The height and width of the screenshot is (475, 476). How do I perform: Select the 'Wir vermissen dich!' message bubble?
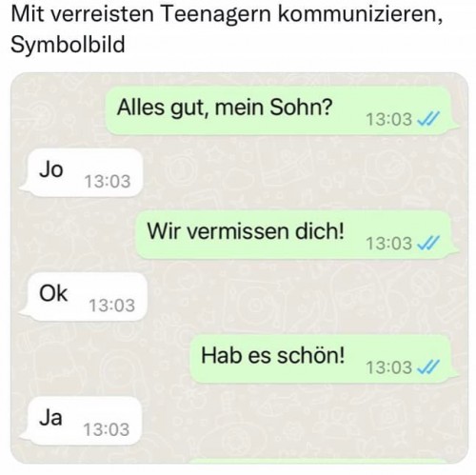coord(297,234)
